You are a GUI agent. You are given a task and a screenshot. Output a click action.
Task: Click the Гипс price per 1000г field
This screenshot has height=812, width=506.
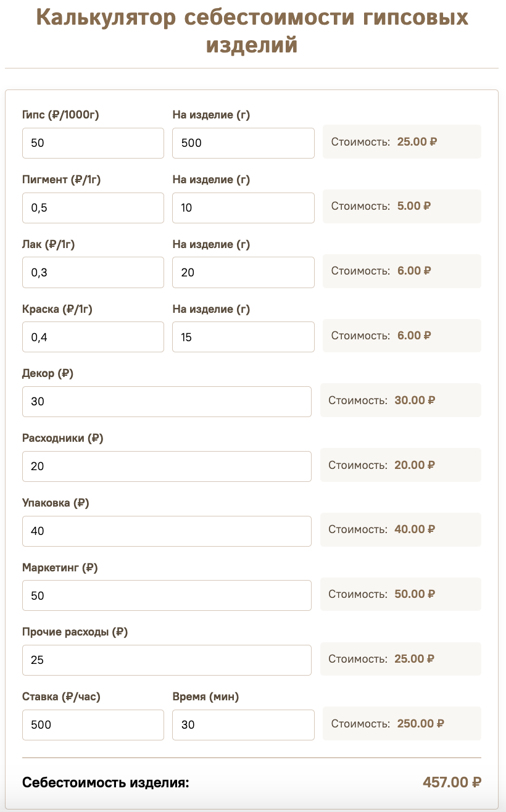pos(93,143)
